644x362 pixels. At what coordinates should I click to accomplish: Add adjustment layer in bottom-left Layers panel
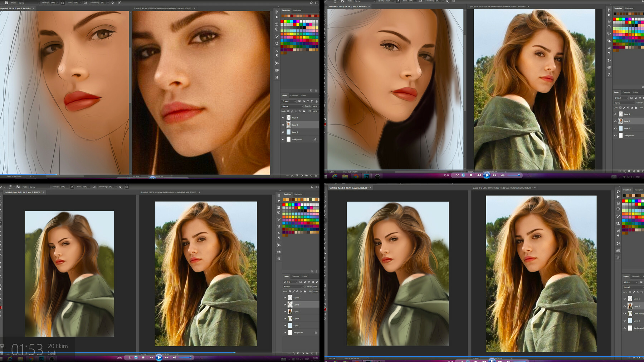point(303,354)
